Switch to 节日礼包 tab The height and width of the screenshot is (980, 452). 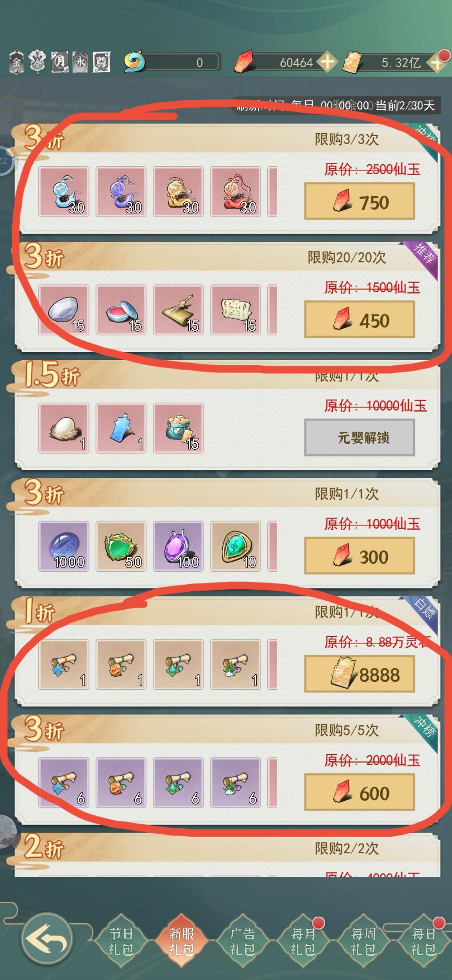[x=121, y=941]
